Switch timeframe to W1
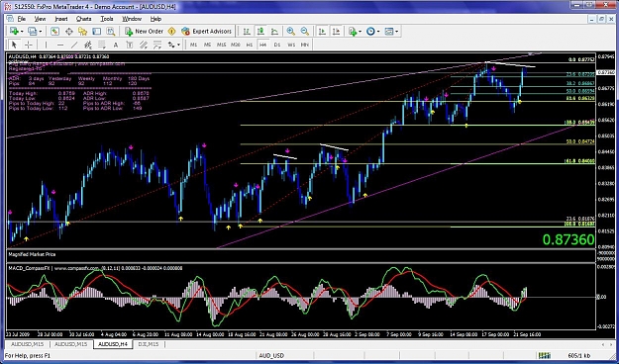Screen dimensions: 619x364 coord(291,45)
